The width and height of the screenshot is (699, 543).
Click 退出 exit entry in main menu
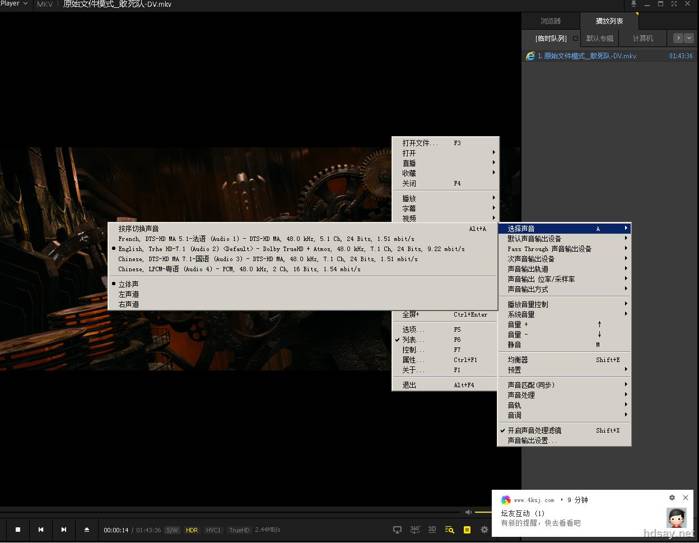click(445, 385)
